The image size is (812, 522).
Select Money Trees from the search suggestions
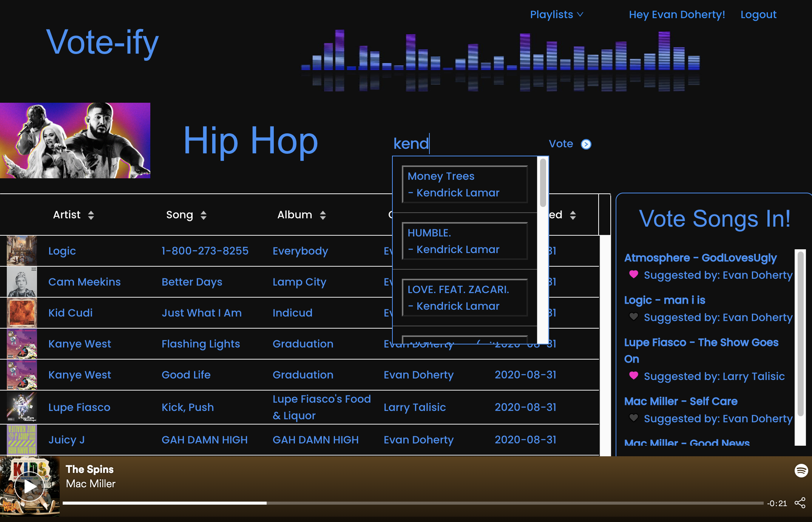pyautogui.click(x=465, y=184)
